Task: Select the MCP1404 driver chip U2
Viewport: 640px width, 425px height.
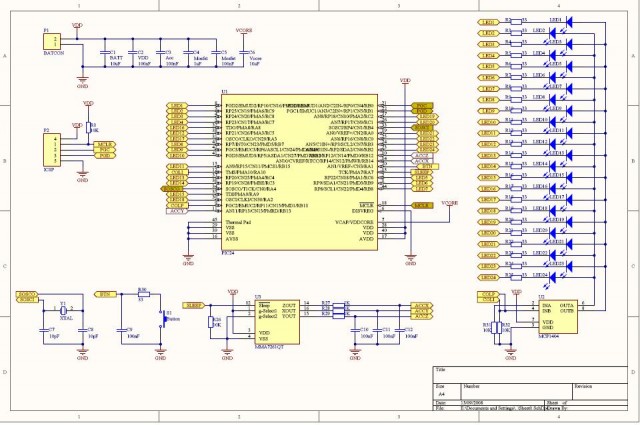Action: [x=558, y=317]
